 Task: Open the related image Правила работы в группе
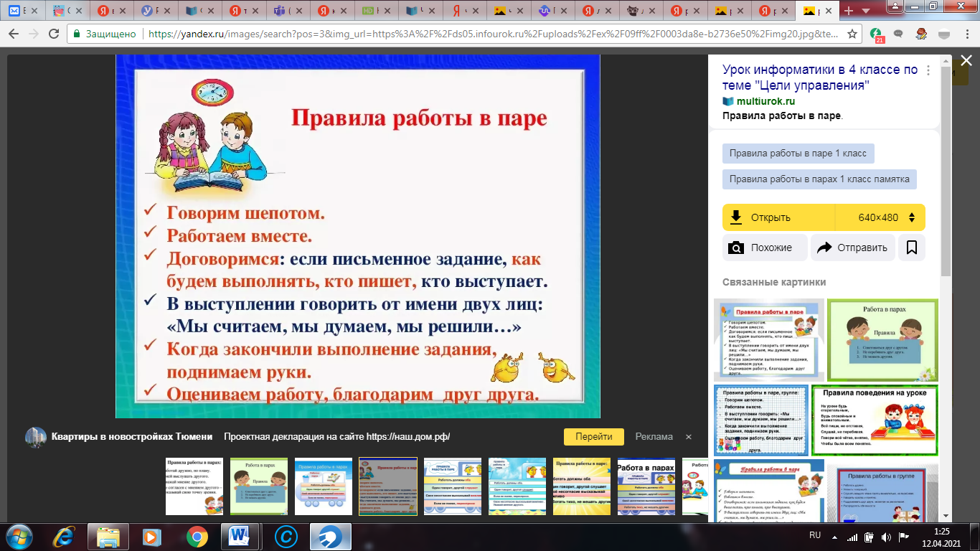click(x=882, y=493)
